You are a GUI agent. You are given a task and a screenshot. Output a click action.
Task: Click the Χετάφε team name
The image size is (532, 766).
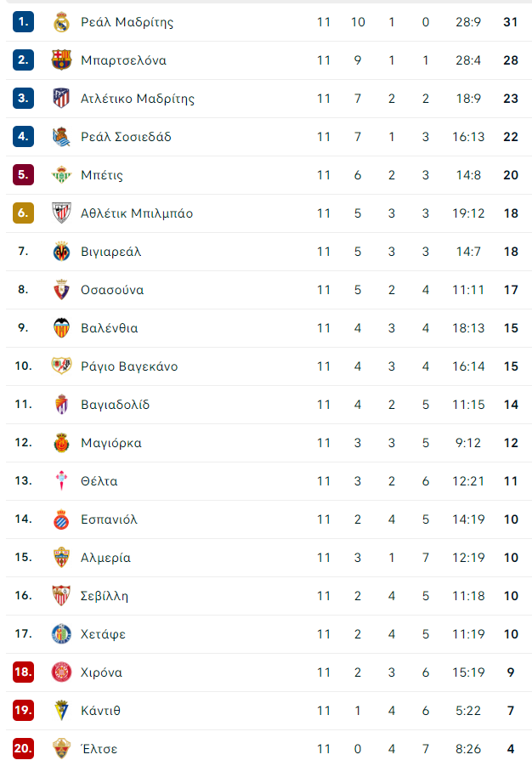(104, 634)
